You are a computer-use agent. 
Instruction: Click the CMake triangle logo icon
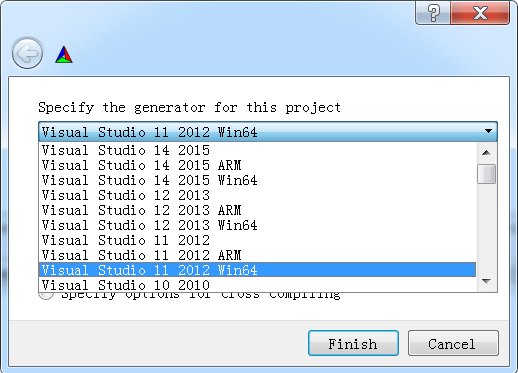coord(64,55)
